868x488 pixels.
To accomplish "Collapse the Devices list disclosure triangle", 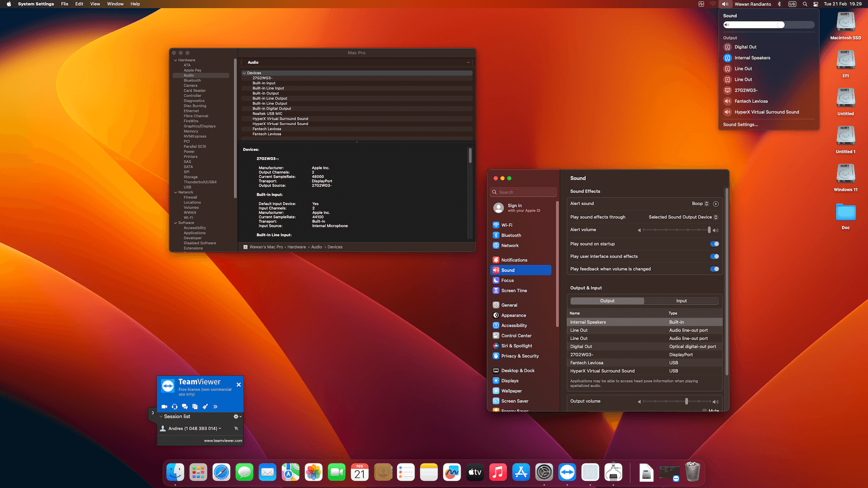I will click(245, 73).
